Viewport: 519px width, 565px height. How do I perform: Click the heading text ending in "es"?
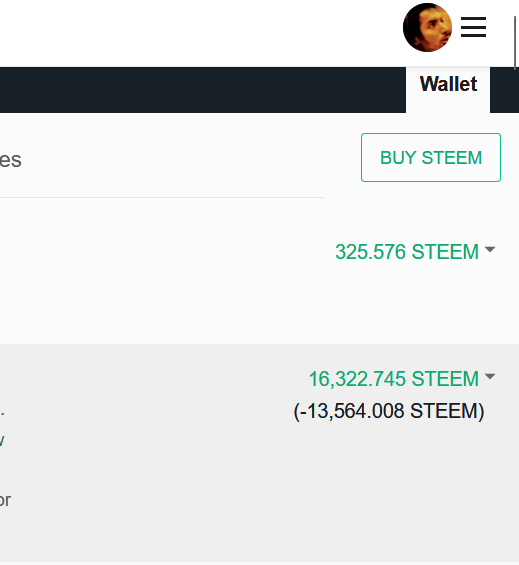coord(10,160)
